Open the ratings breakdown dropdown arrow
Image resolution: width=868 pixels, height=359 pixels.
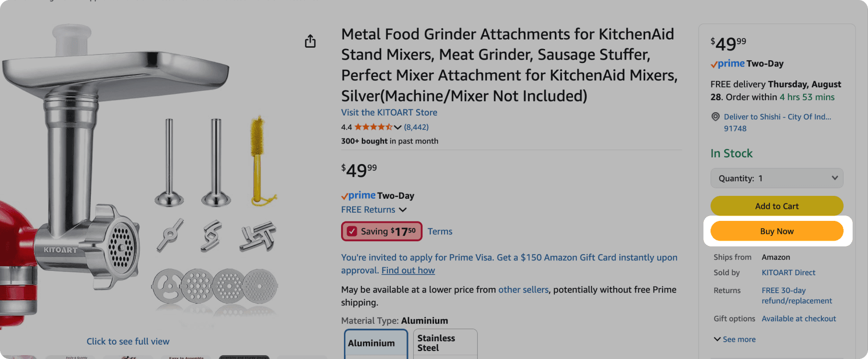[397, 127]
